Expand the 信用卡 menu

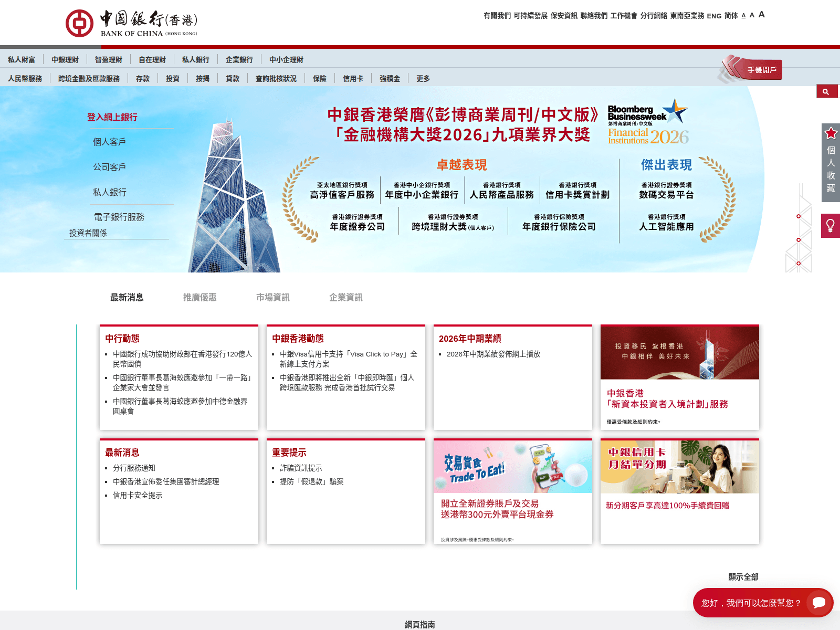pos(353,79)
